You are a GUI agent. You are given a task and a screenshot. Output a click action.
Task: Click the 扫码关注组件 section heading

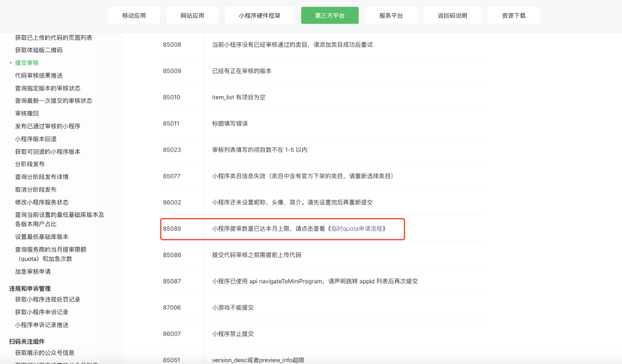point(27,342)
